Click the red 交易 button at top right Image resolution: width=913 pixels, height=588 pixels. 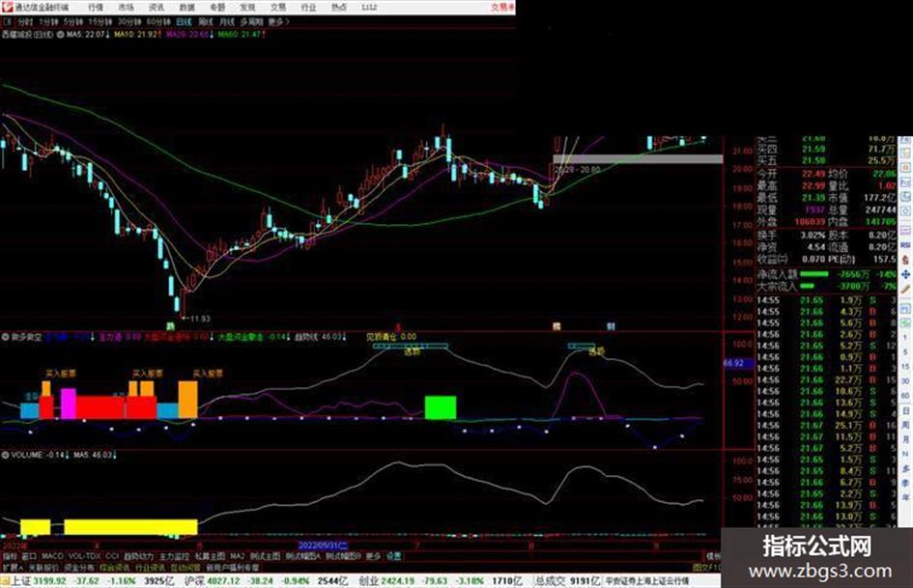point(502,7)
